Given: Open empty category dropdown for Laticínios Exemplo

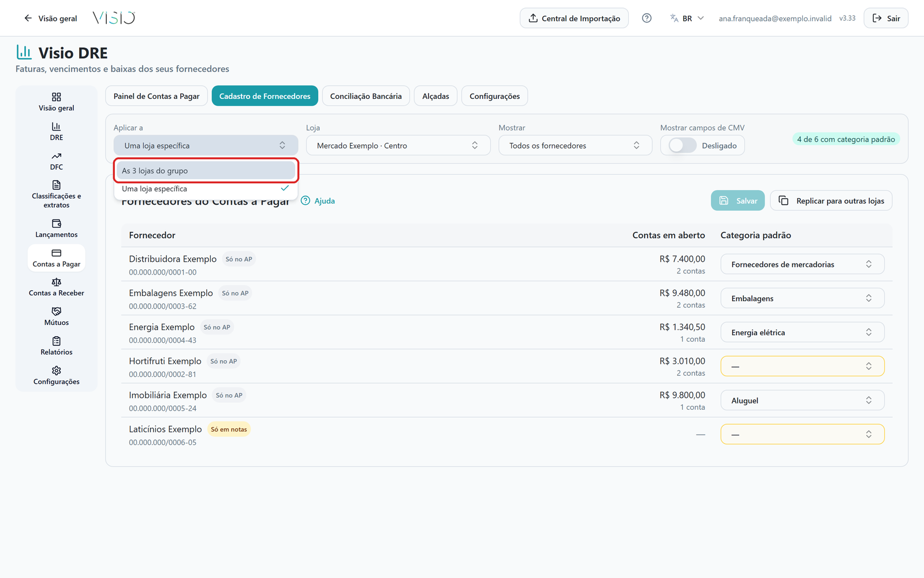Looking at the screenshot, I should [802, 435].
